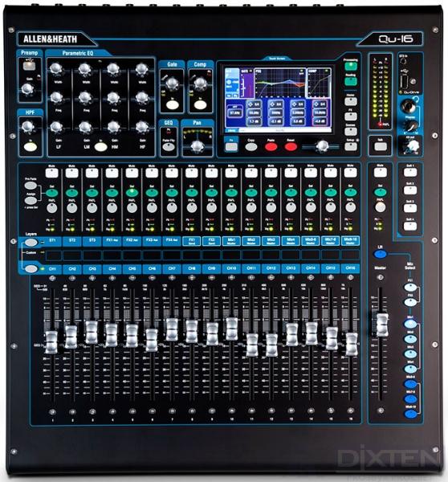This screenshot has width=448, height=482.
Task: Select channel 5 using its green Sel key
Action: 132,193
